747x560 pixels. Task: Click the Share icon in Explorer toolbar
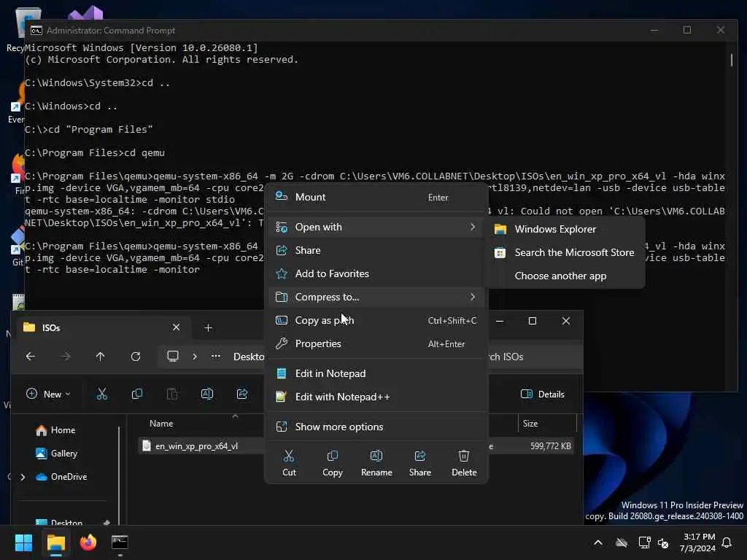[242, 394]
